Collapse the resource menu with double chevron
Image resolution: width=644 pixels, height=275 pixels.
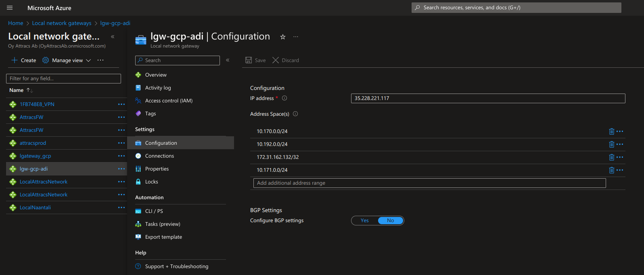pyautogui.click(x=228, y=60)
